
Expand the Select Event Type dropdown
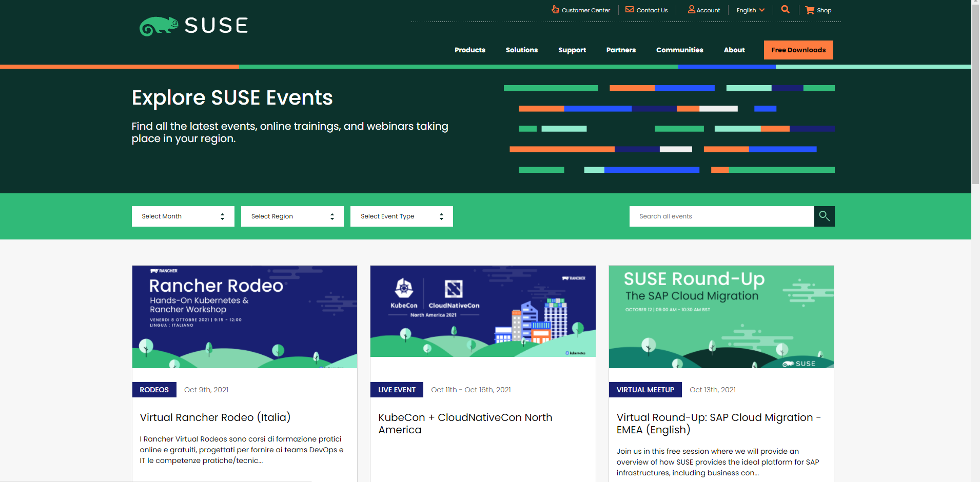(402, 216)
